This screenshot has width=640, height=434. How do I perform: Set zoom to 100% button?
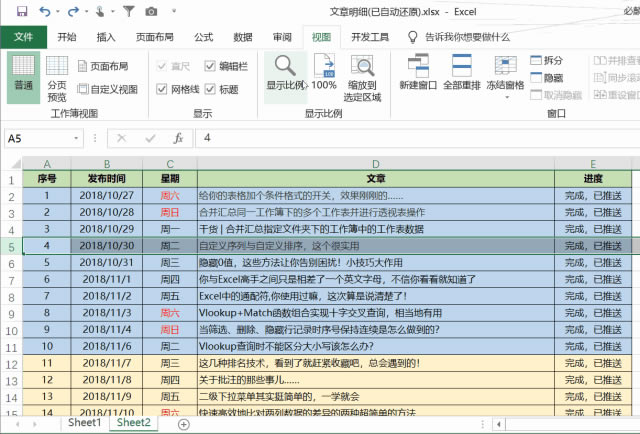(x=324, y=73)
